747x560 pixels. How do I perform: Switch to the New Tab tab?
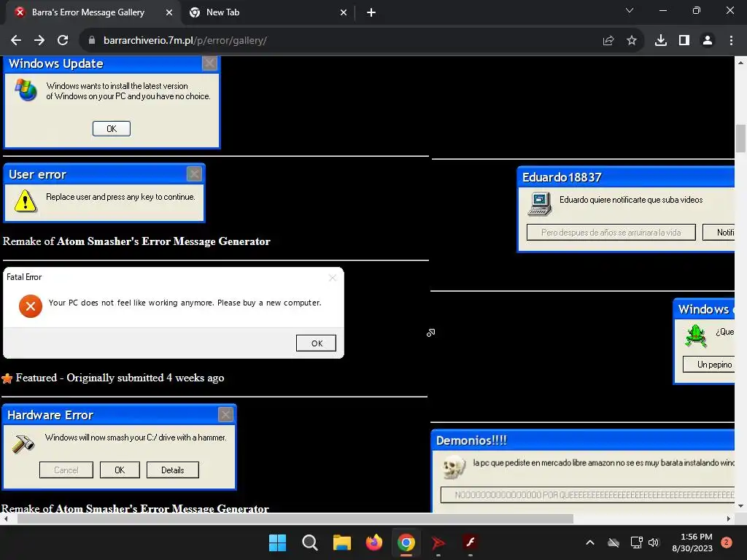222,12
